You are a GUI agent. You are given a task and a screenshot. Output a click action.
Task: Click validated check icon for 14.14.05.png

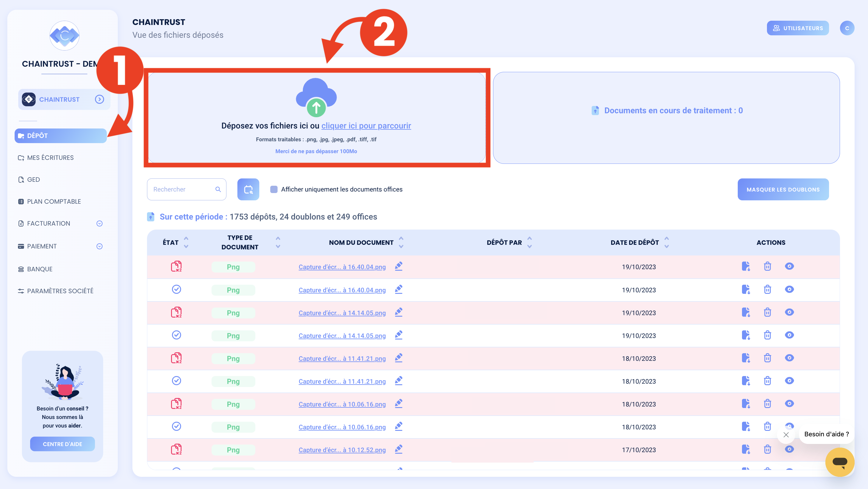(x=176, y=335)
